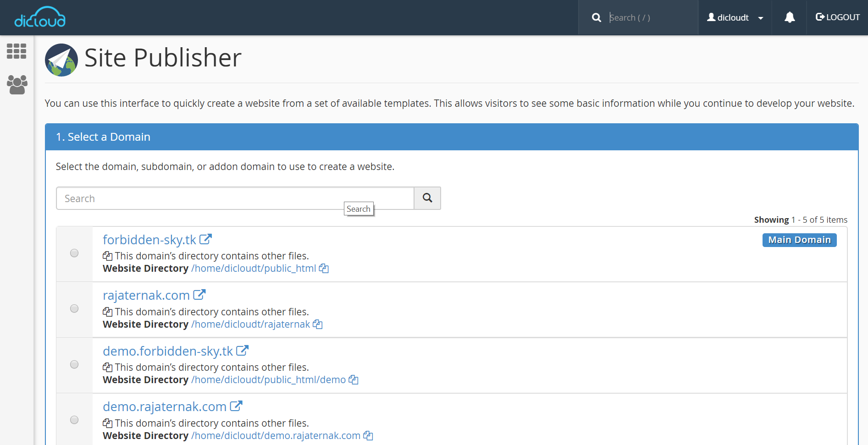The width and height of the screenshot is (868, 445).
Task: Expand the dicloudt user dropdown
Action: 735,17
